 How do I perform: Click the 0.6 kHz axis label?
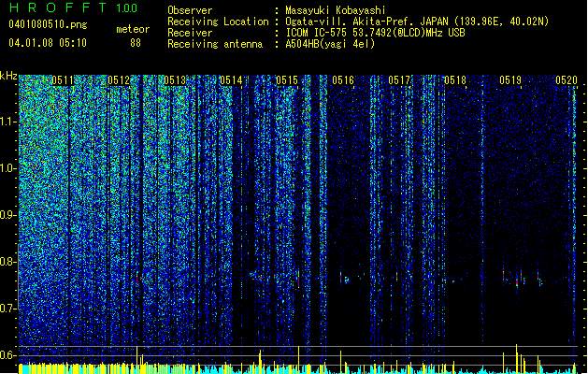[8, 355]
